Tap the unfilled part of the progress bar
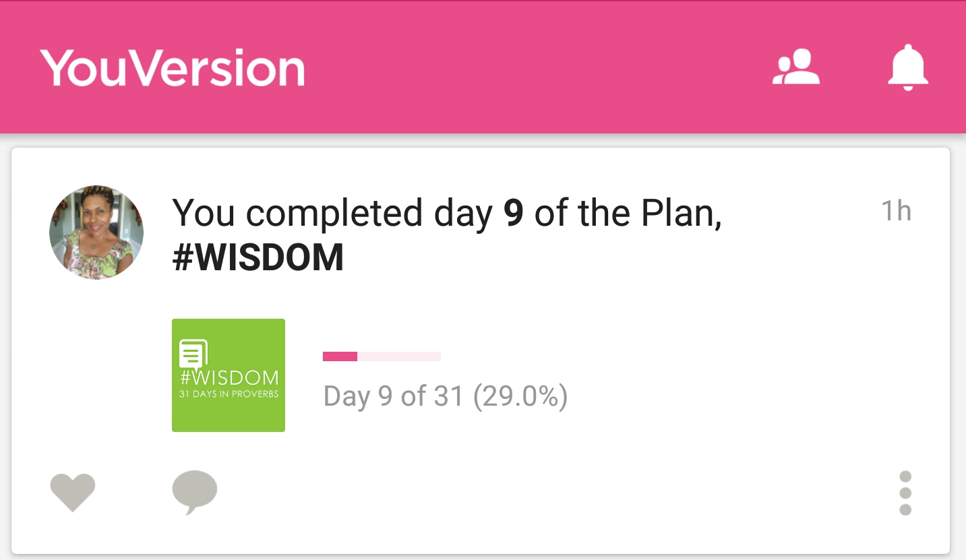The height and width of the screenshot is (560, 966). pyautogui.click(x=399, y=356)
